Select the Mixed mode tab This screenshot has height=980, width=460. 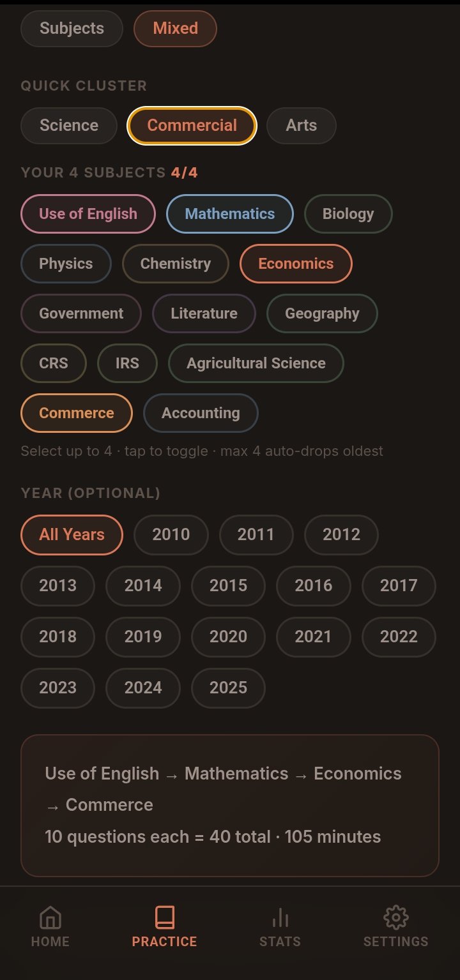point(175,29)
